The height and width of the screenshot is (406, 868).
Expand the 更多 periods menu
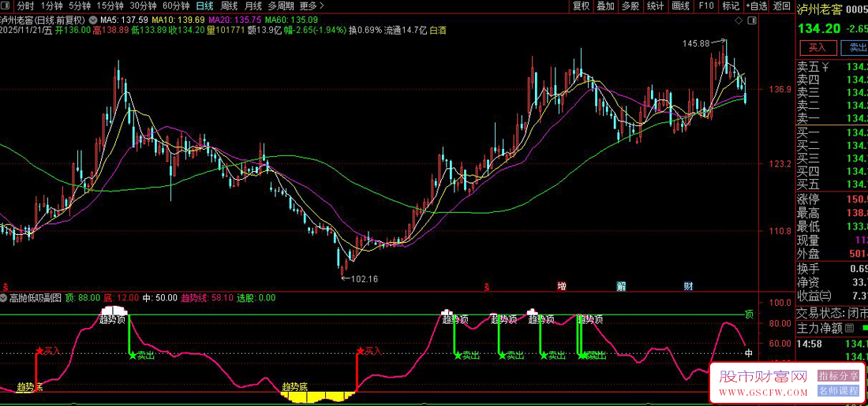[312, 6]
